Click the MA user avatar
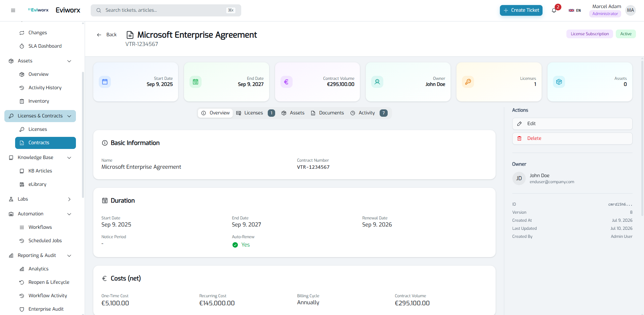Screen dimensions: 644x315 [631, 10]
